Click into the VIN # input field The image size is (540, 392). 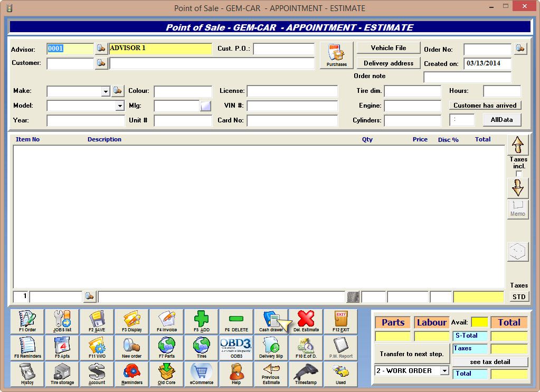click(292, 106)
